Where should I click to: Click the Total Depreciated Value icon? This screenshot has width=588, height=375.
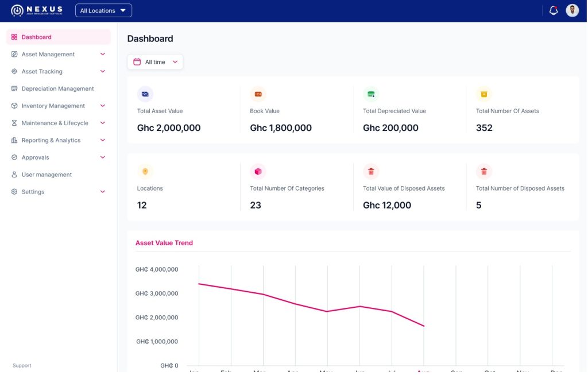click(371, 94)
